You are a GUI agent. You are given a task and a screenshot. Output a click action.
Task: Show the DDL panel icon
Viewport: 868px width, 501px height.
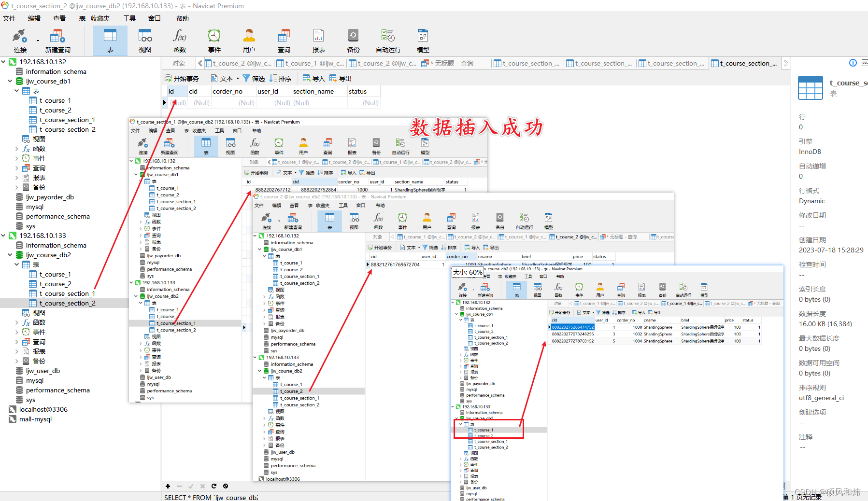coord(864,63)
